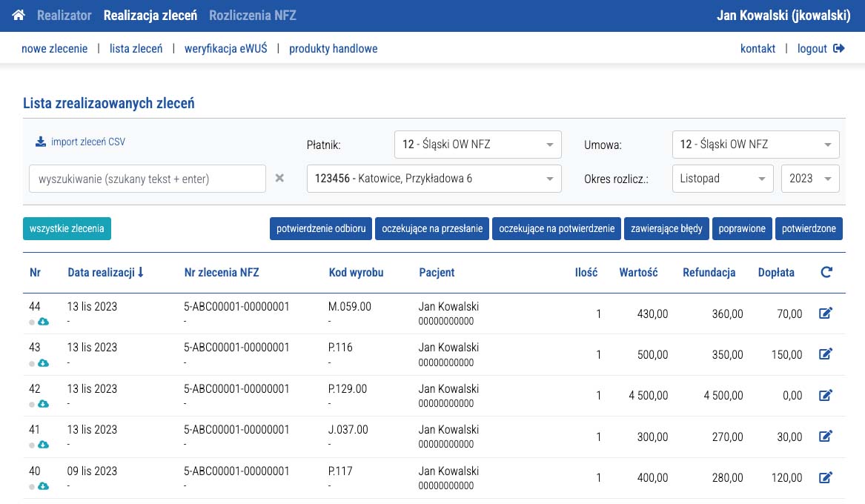Focus the wyszukiwanie search field

147,179
